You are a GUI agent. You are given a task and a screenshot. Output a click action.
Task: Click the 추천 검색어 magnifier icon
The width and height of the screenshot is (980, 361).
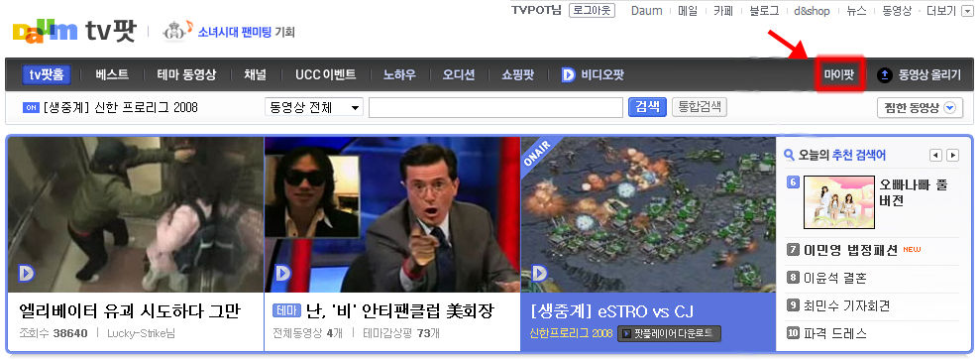point(789,155)
